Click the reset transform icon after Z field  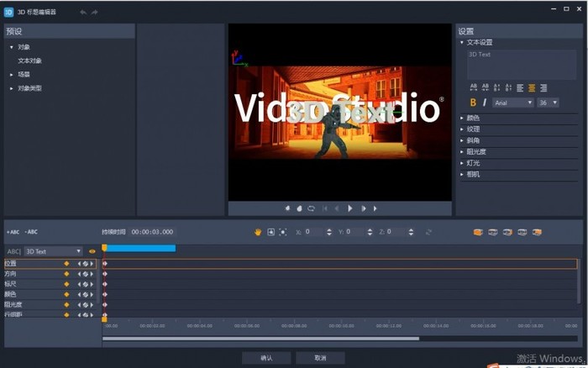tap(428, 232)
